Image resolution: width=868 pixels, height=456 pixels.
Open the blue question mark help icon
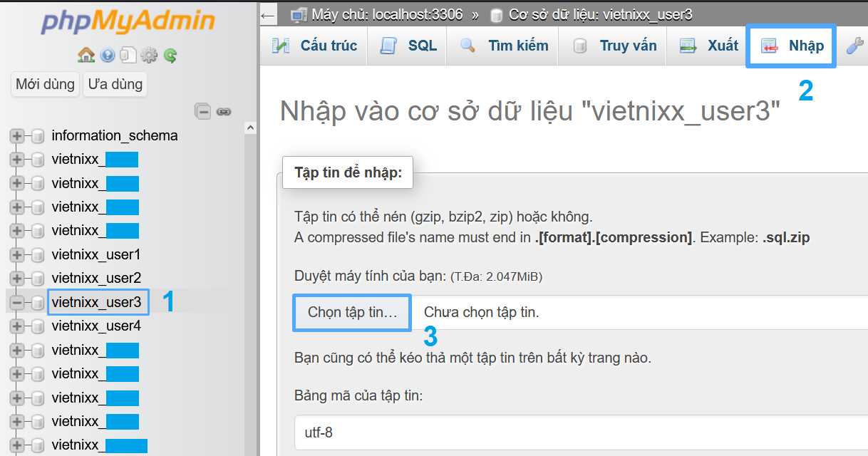click(x=107, y=55)
